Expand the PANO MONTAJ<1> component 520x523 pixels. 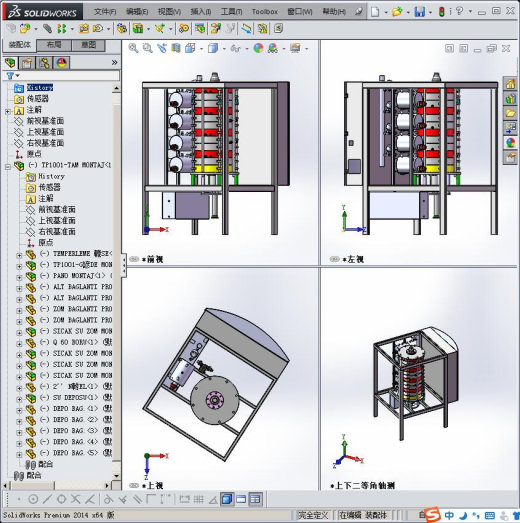(x=19, y=278)
